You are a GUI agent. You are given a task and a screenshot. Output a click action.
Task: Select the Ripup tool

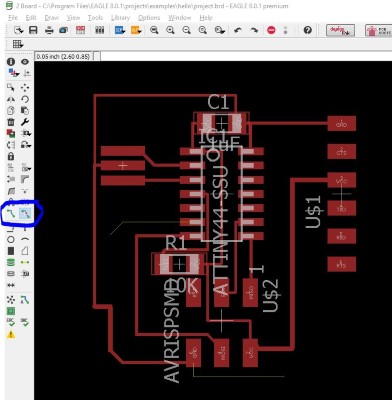pos(25,213)
